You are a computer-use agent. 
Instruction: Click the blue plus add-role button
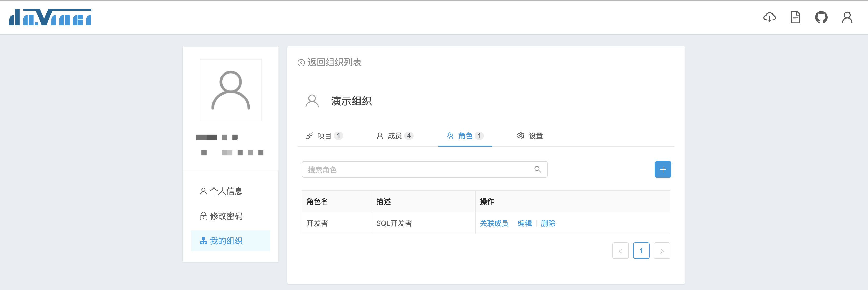pos(663,169)
